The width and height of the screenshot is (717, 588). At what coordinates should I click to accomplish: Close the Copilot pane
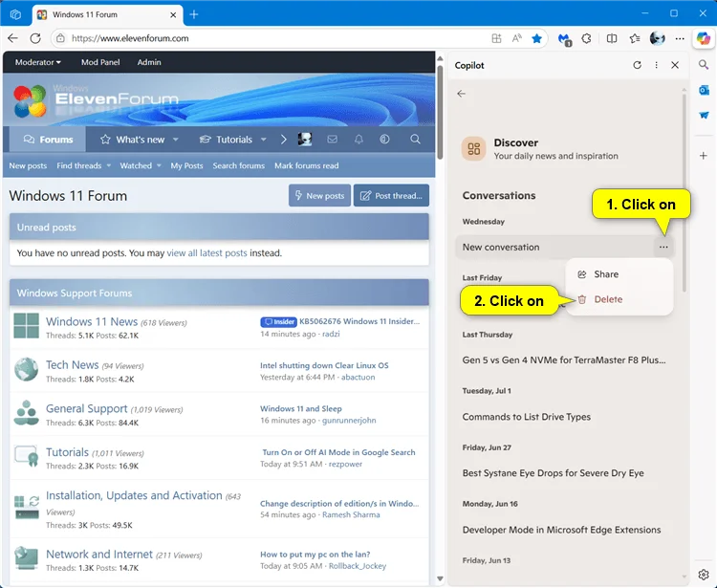(675, 65)
